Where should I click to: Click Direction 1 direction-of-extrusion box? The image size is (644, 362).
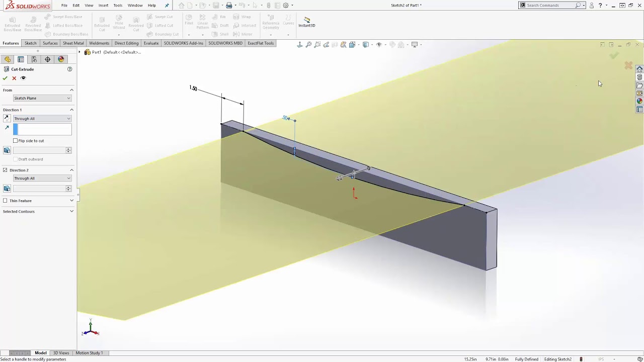[x=42, y=129]
